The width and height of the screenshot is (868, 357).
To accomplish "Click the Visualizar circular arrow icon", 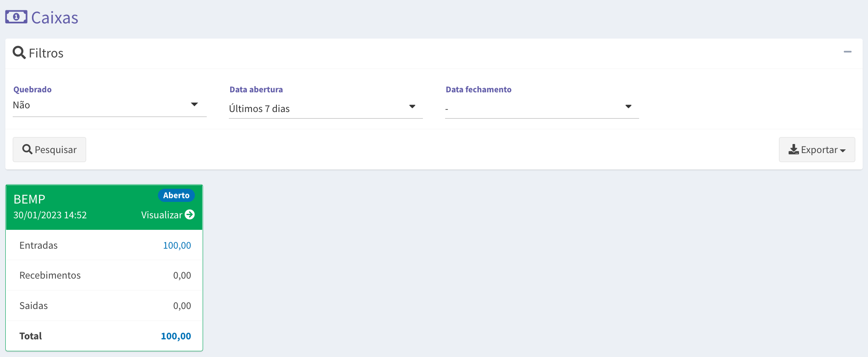I will [x=190, y=215].
